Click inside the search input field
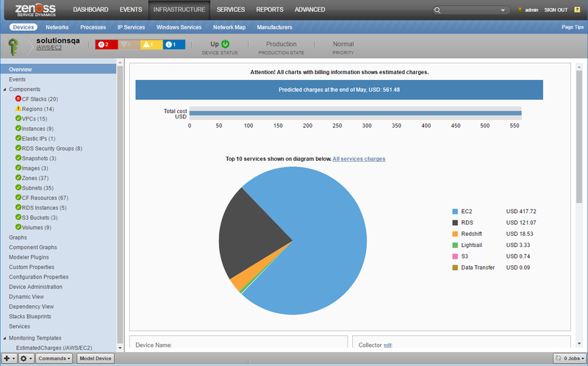588x366 pixels. (x=470, y=10)
